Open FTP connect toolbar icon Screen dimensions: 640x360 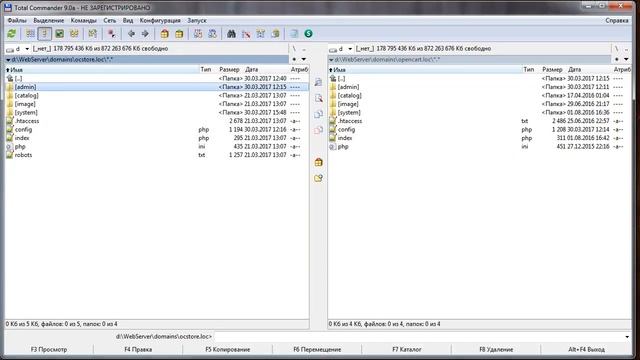click(x=198, y=34)
